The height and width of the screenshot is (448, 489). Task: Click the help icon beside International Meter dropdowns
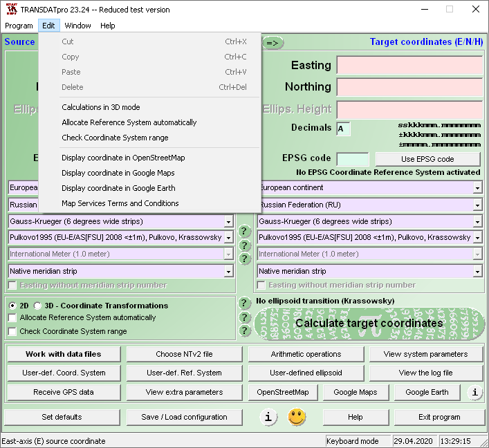pos(245,259)
